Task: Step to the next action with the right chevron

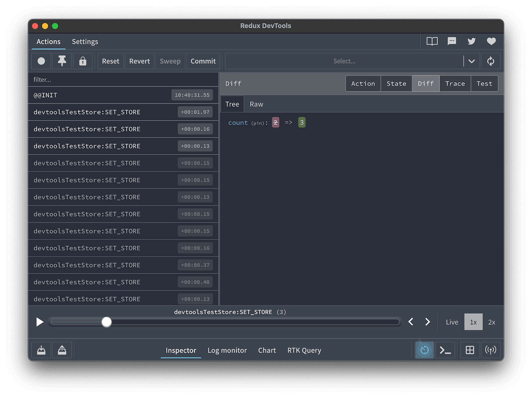Action: [428, 322]
